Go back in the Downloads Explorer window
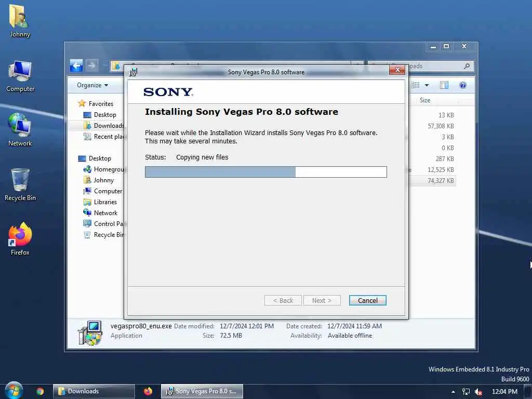 tap(76, 65)
